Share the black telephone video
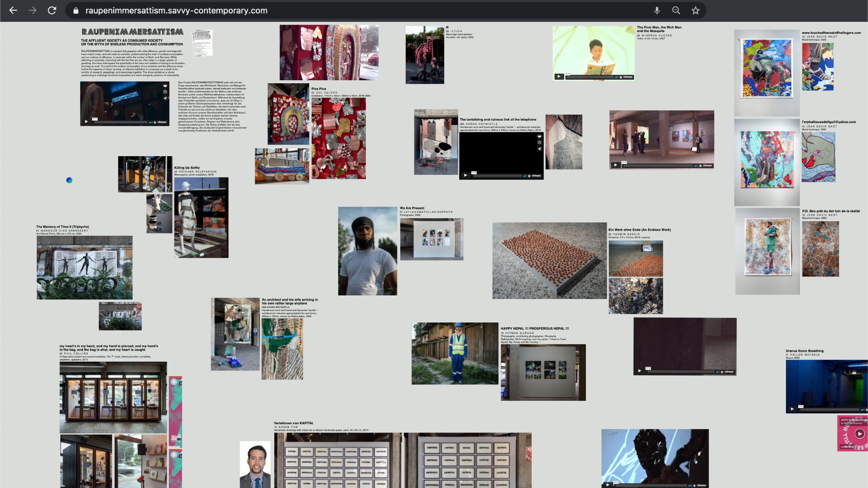Viewport: 868px width, 488px height. [x=539, y=149]
